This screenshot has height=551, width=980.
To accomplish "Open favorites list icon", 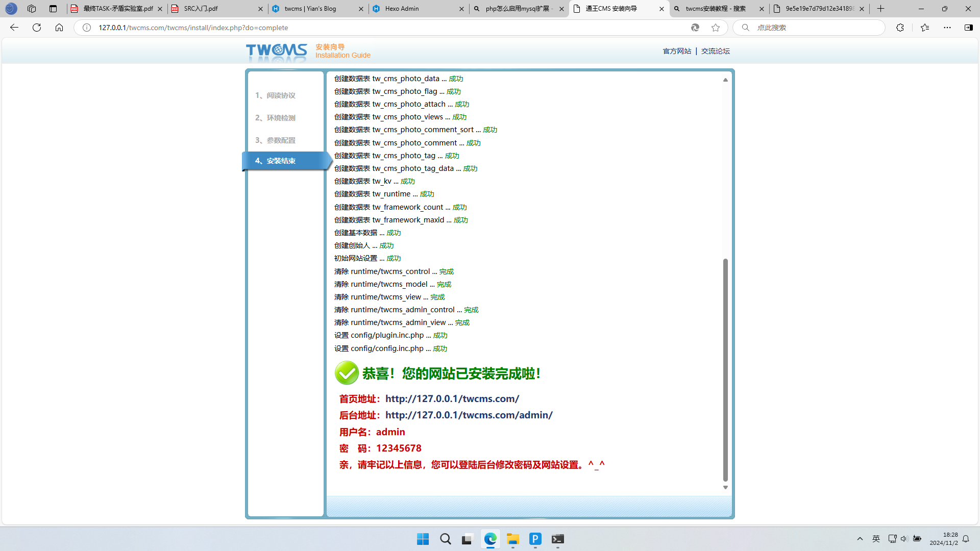I will coord(925,28).
